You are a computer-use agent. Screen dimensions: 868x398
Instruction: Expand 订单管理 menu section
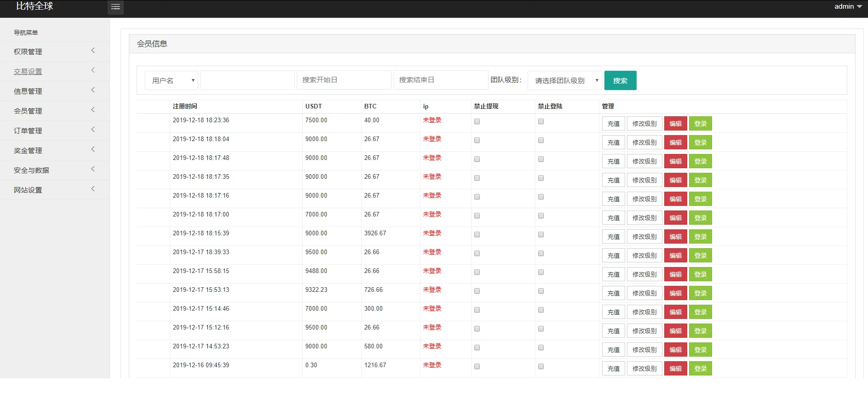click(x=55, y=131)
